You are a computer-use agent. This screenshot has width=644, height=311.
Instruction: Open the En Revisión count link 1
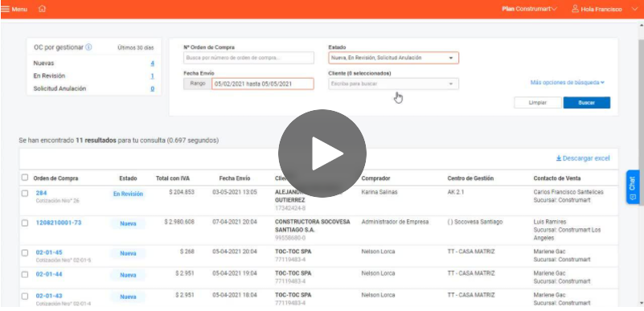coord(153,76)
